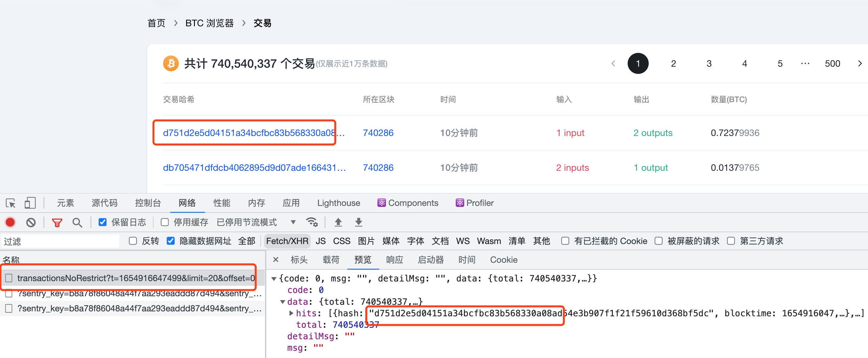Show all request types filter
Image resolution: width=868 pixels, height=358 pixels.
coord(246,241)
